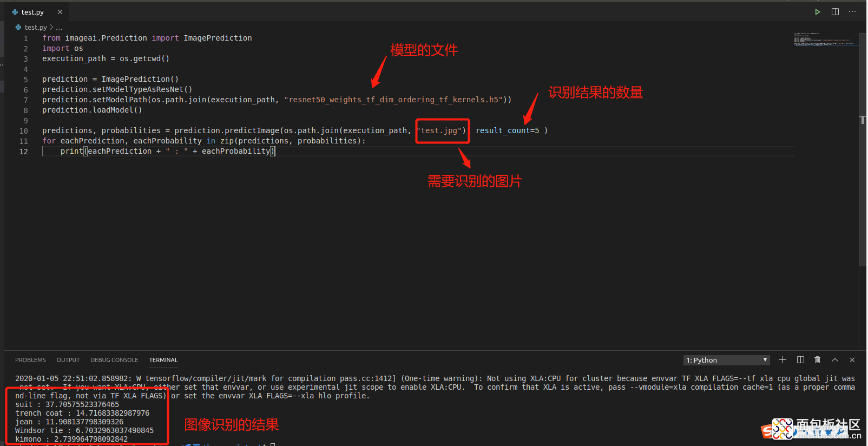Select the test.py tab
Image resolution: width=868 pixels, height=446 pixels.
[x=37, y=12]
